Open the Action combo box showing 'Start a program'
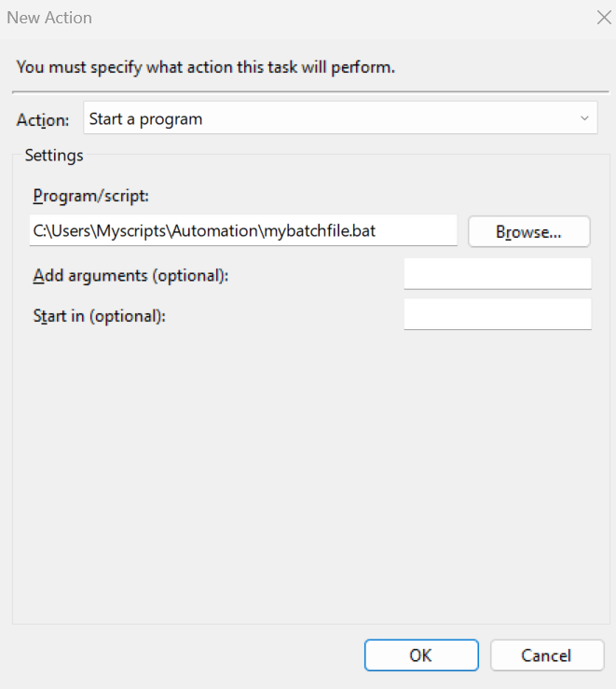Screen dimensions: 616x689 point(340,118)
